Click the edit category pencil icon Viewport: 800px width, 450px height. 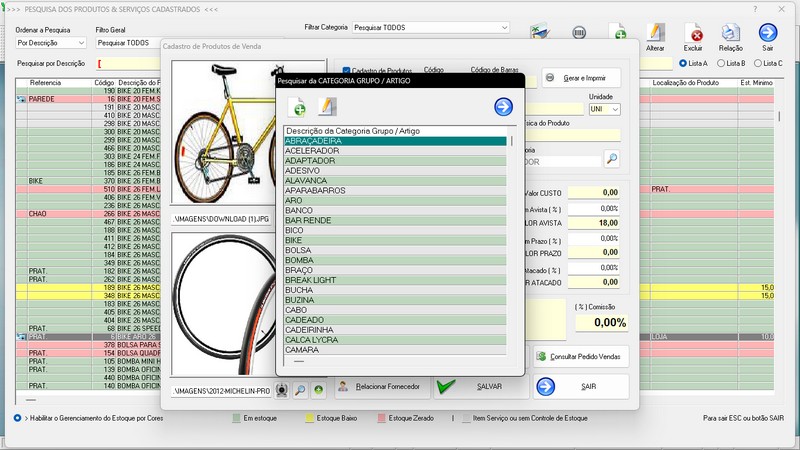(x=326, y=107)
